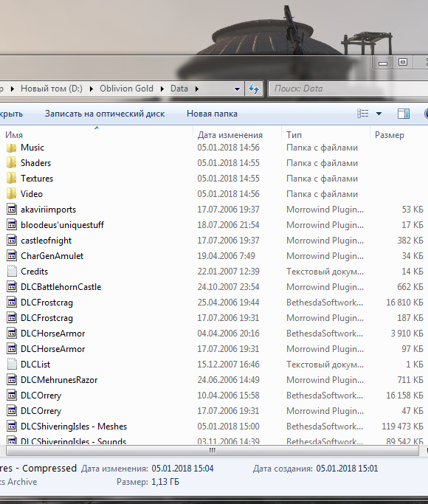Click the Music folder icon
428x504 pixels.
(x=11, y=148)
